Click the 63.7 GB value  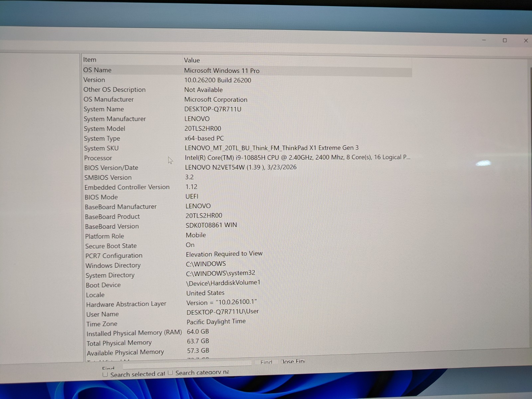click(198, 341)
